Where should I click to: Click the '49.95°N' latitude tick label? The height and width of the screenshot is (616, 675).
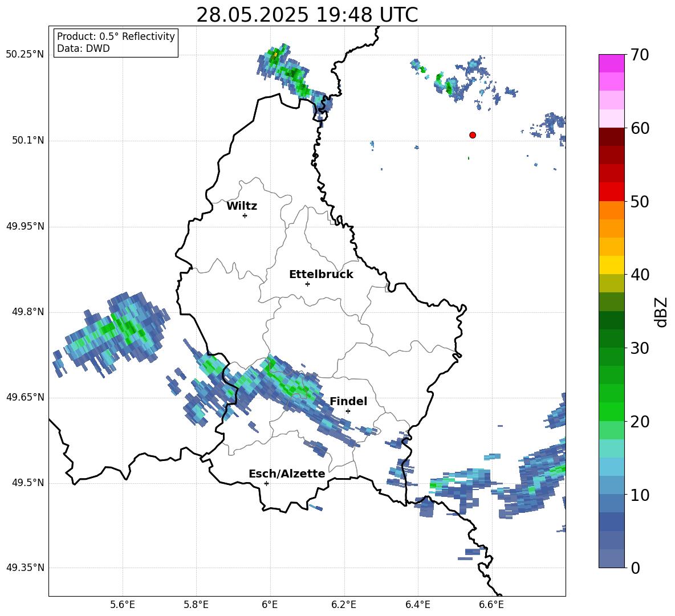point(25,226)
